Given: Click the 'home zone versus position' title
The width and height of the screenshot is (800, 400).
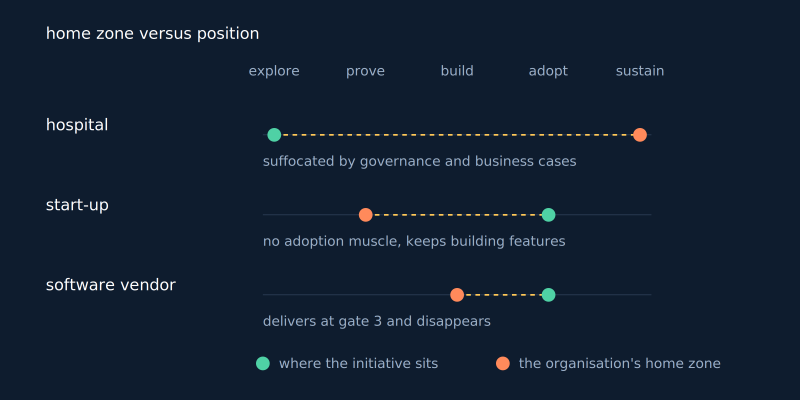Looking at the screenshot, I should tap(153, 34).
